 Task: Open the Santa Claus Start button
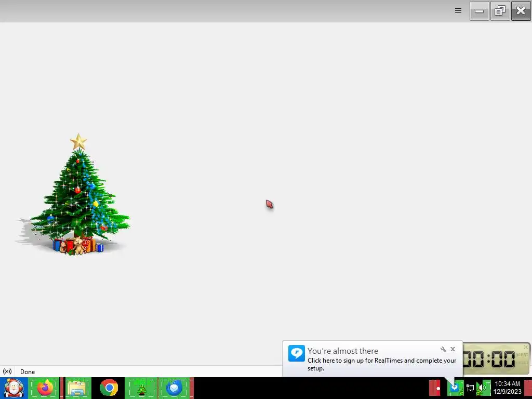pos(14,388)
